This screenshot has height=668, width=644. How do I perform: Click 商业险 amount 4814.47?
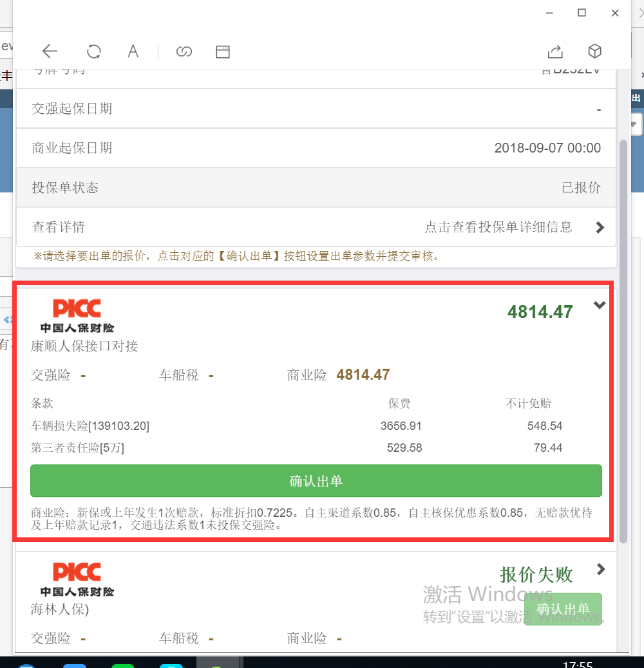pyautogui.click(x=363, y=375)
